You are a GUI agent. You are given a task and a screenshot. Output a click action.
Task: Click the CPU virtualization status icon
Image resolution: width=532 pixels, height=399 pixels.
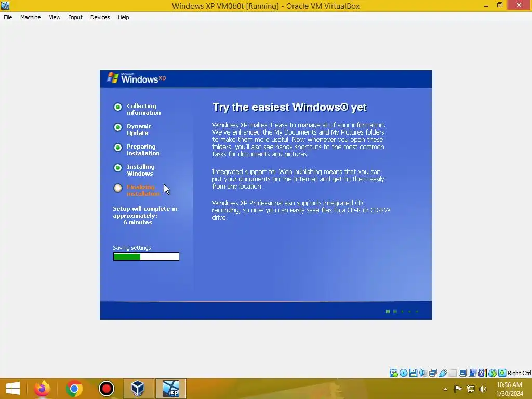(x=483, y=373)
